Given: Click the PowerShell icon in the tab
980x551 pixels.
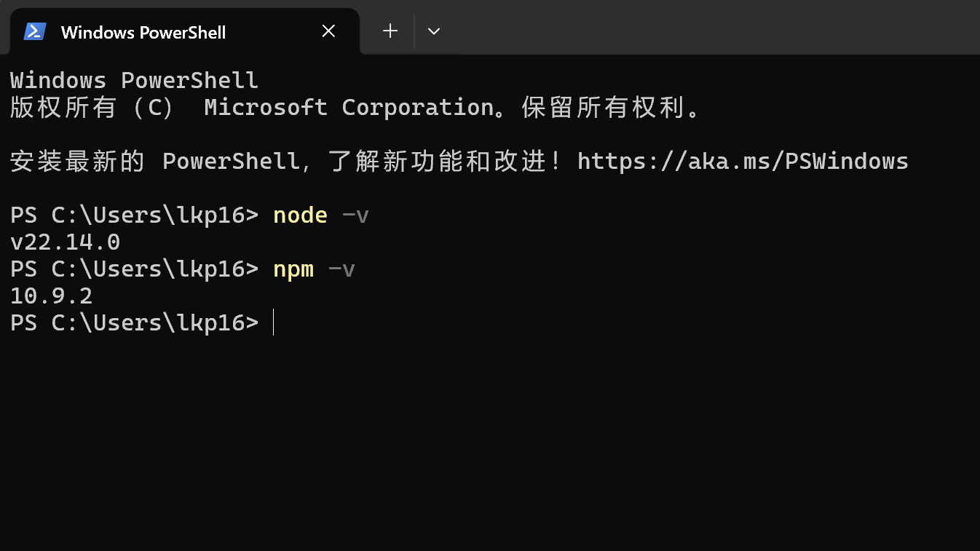Looking at the screenshot, I should 35,31.
